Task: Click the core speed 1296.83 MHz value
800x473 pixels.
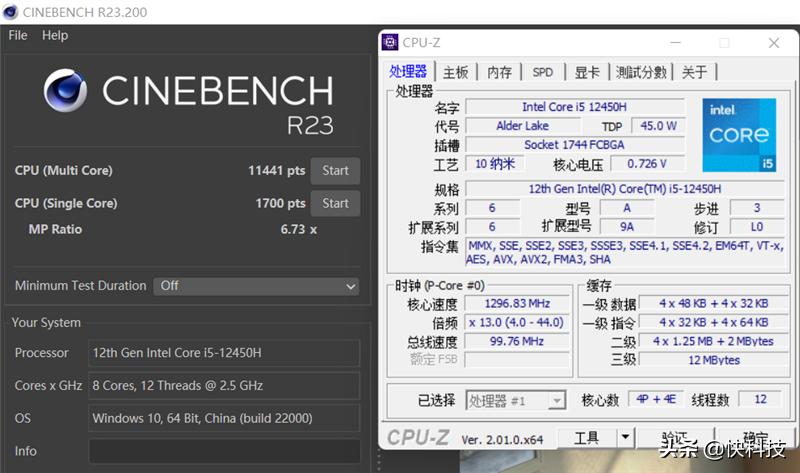Action: point(517,304)
